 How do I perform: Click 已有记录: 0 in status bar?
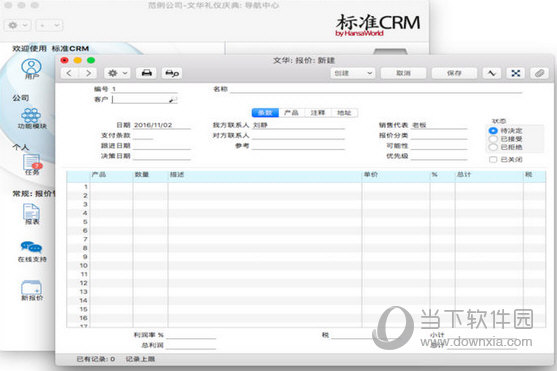click(96, 359)
